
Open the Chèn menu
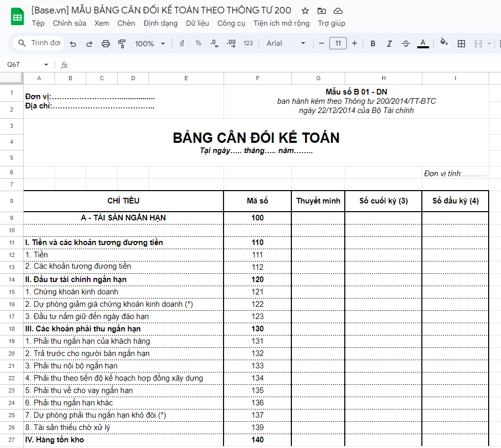tap(126, 23)
